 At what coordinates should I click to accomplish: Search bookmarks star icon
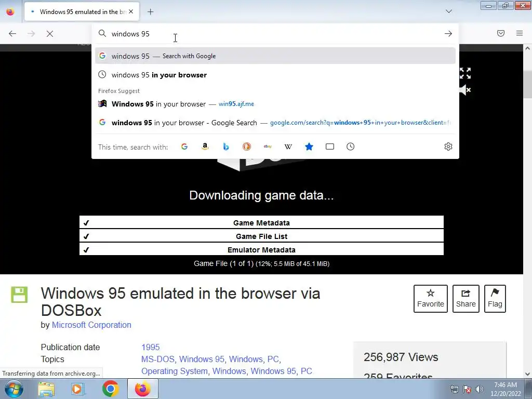[309, 147]
